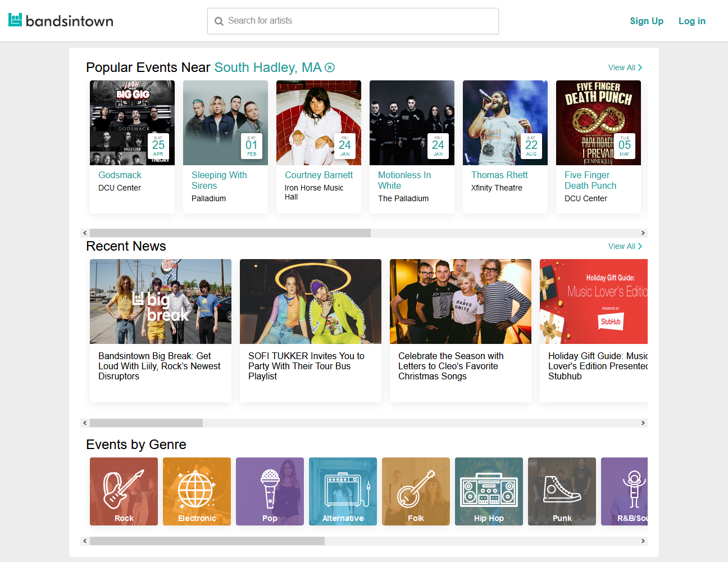Click The Palladium venue under Motionless In White

pyautogui.click(x=403, y=198)
